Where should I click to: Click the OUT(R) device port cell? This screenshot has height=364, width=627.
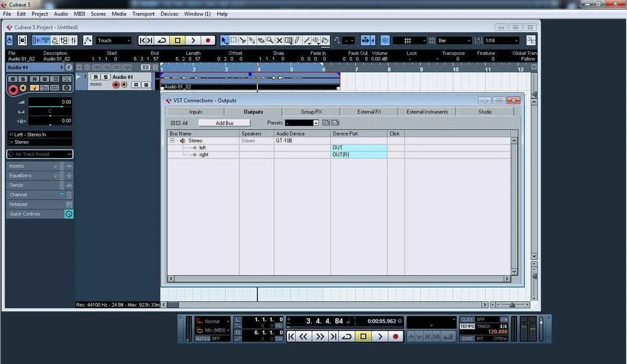coord(358,155)
